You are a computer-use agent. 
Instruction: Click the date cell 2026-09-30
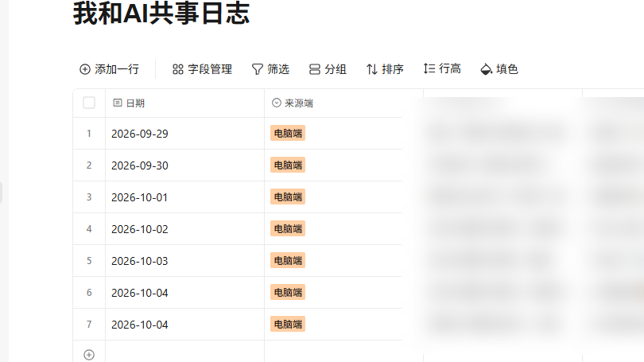coord(184,165)
